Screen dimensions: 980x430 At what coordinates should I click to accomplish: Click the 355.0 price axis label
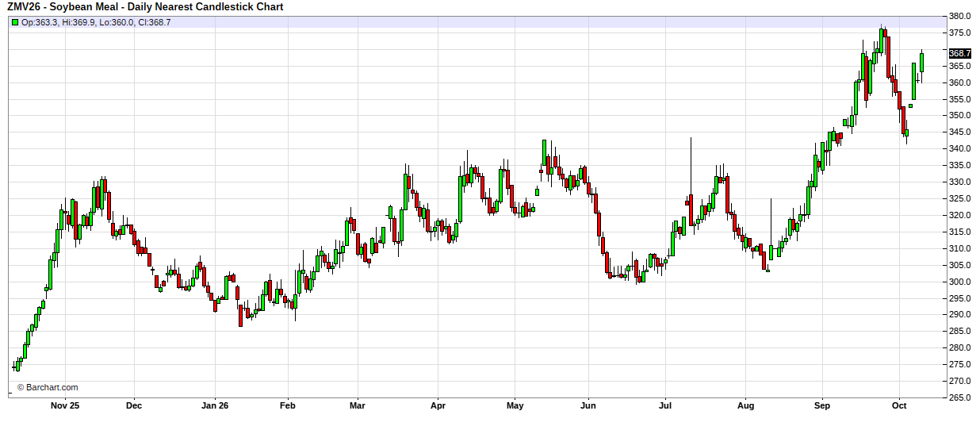pos(960,99)
